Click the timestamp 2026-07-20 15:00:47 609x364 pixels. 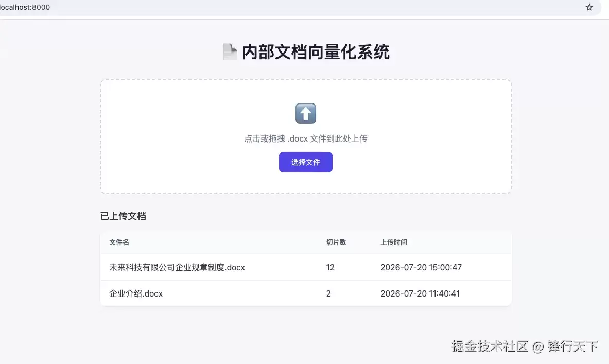(x=421, y=267)
